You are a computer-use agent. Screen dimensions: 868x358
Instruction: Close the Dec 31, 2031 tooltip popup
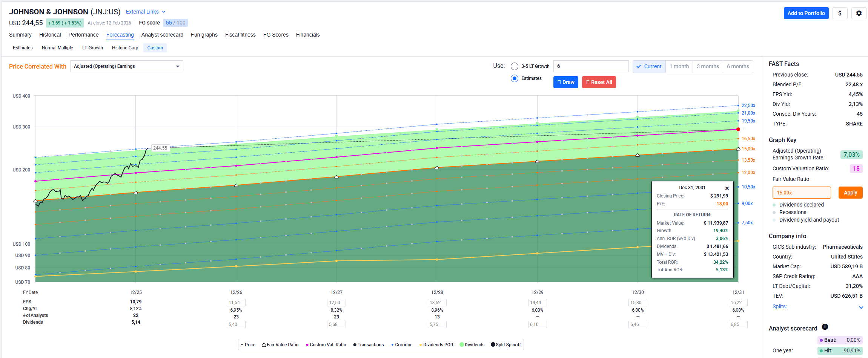tap(727, 188)
